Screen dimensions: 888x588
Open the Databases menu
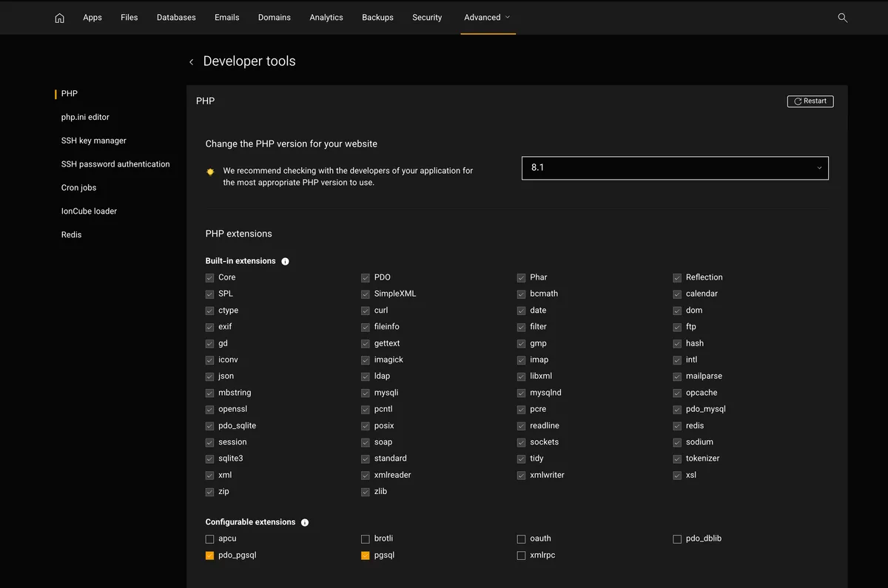pyautogui.click(x=176, y=17)
